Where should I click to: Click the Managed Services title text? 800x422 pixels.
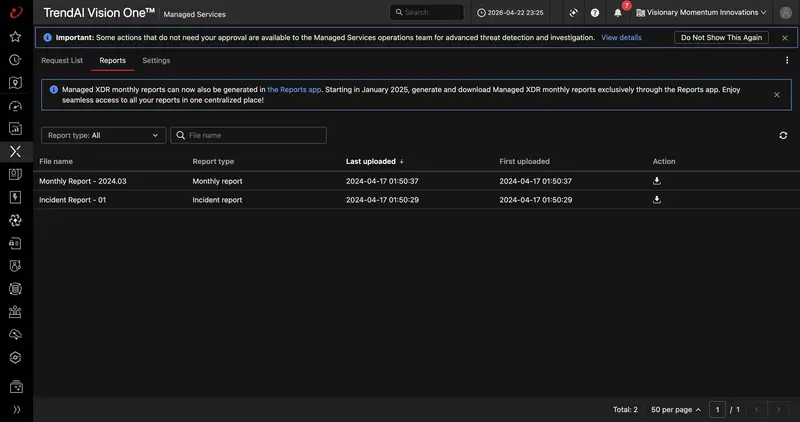point(194,14)
